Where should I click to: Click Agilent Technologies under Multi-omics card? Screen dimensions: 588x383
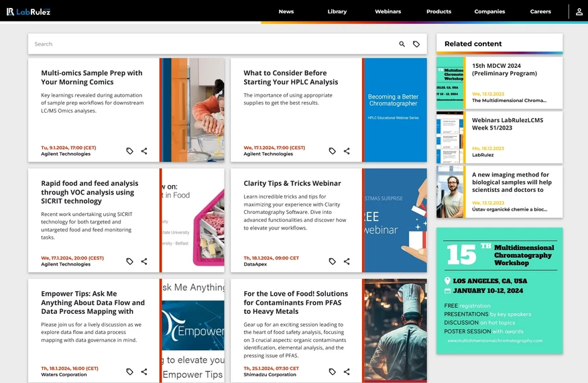coord(66,154)
